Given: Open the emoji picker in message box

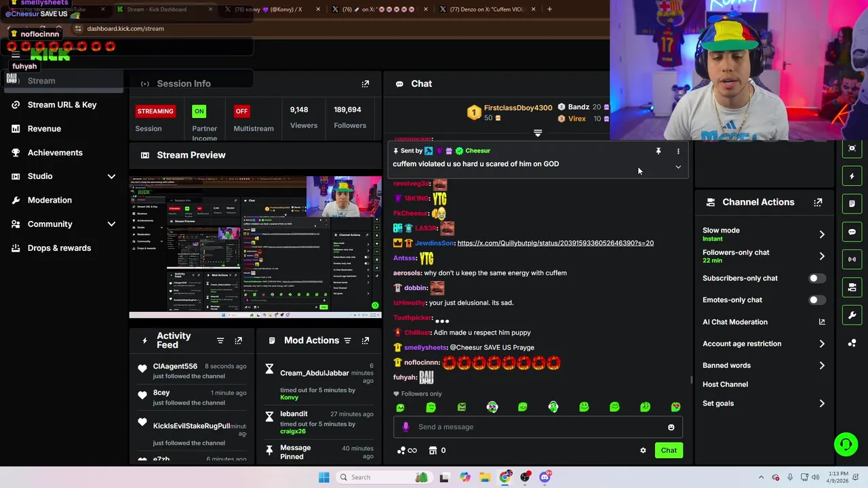Looking at the screenshot, I should click(x=671, y=427).
